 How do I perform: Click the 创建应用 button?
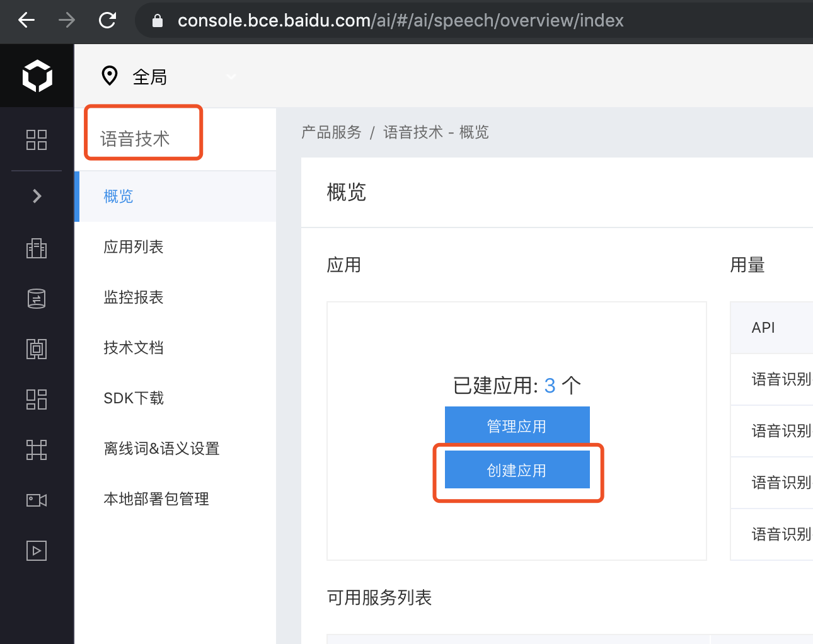[x=517, y=469]
